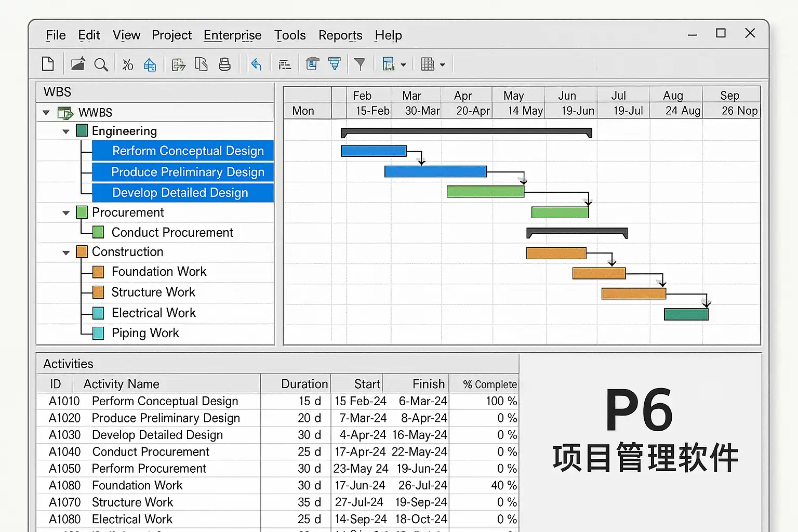The image size is (798, 532).
Task: Click the orange swatch beside Foundation Work
Action: point(98,272)
